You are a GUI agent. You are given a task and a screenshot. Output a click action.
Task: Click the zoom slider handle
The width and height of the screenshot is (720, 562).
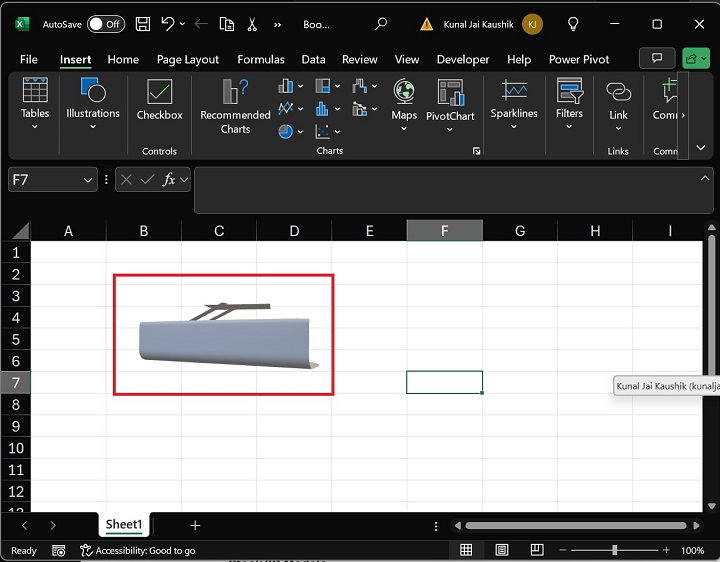point(614,550)
